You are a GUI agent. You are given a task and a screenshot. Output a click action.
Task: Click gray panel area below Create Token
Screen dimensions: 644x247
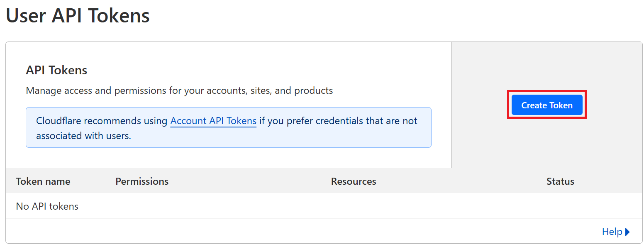click(546, 143)
